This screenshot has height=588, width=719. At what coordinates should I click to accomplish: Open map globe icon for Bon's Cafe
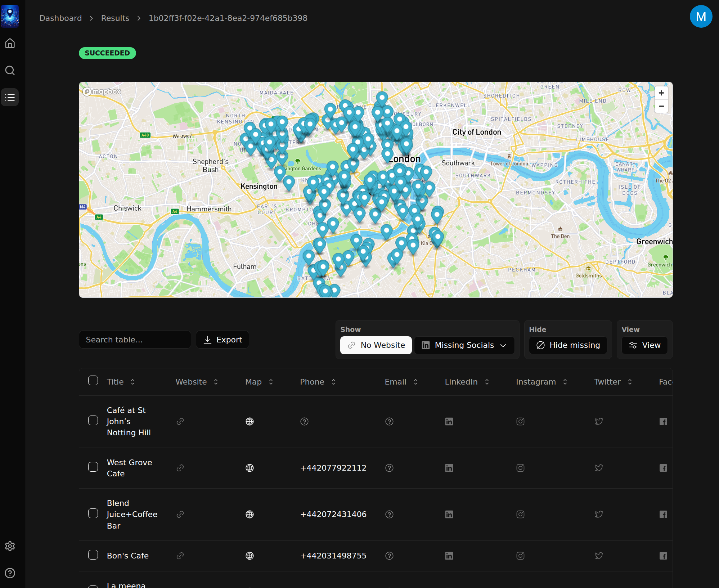[250, 556]
